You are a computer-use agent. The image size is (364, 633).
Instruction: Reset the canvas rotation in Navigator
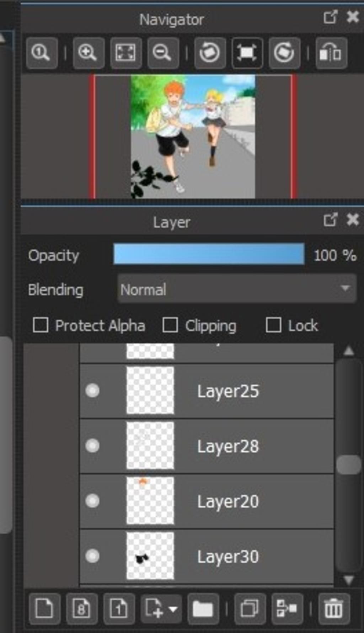coord(247,53)
